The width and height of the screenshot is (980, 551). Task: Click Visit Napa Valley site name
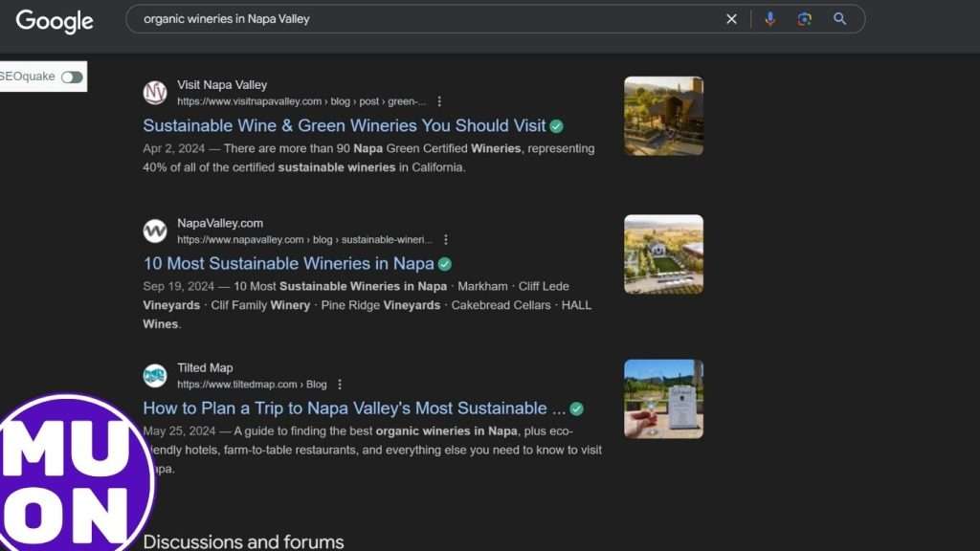pos(222,85)
